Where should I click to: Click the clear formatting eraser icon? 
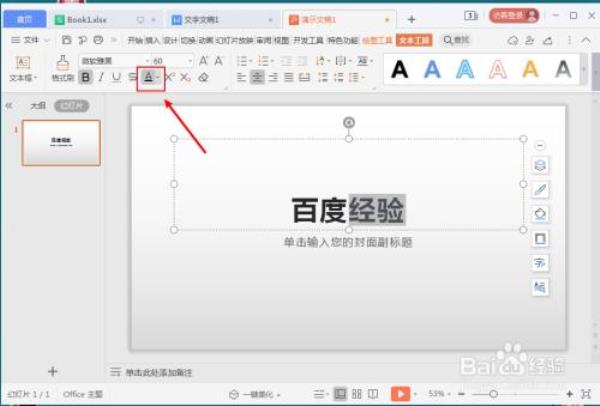(x=203, y=78)
